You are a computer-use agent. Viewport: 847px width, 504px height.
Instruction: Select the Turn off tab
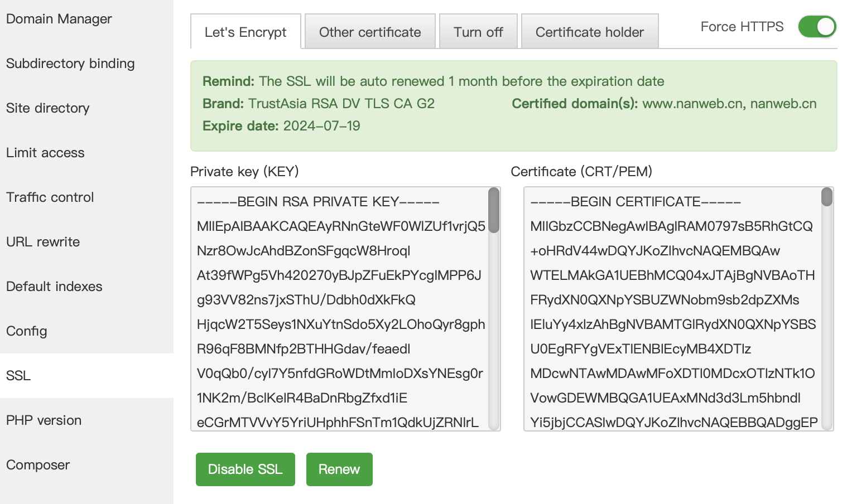tap(478, 32)
